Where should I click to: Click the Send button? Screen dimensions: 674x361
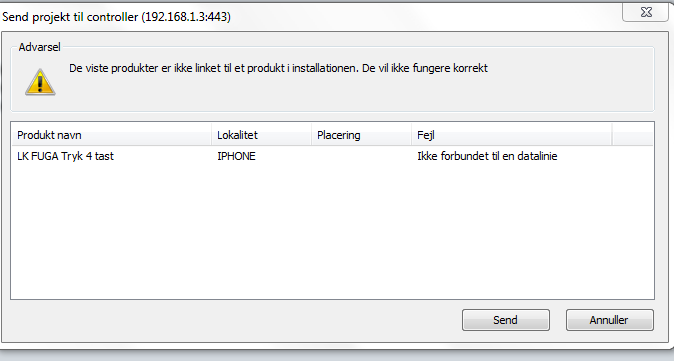pos(506,320)
